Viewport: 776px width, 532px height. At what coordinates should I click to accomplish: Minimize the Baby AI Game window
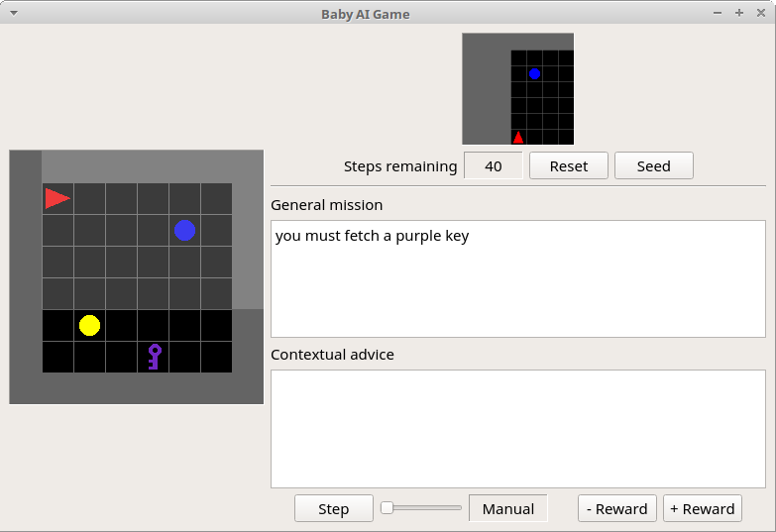coord(719,14)
